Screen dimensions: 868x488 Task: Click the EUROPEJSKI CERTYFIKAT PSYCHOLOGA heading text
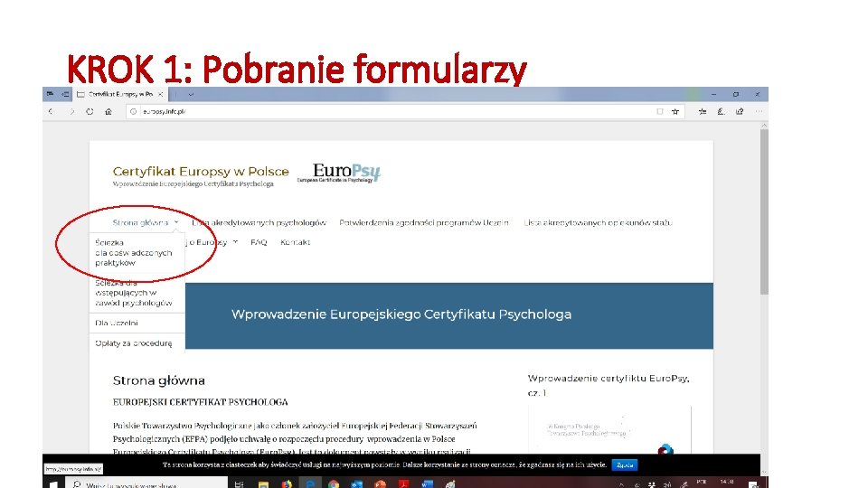pos(201,402)
